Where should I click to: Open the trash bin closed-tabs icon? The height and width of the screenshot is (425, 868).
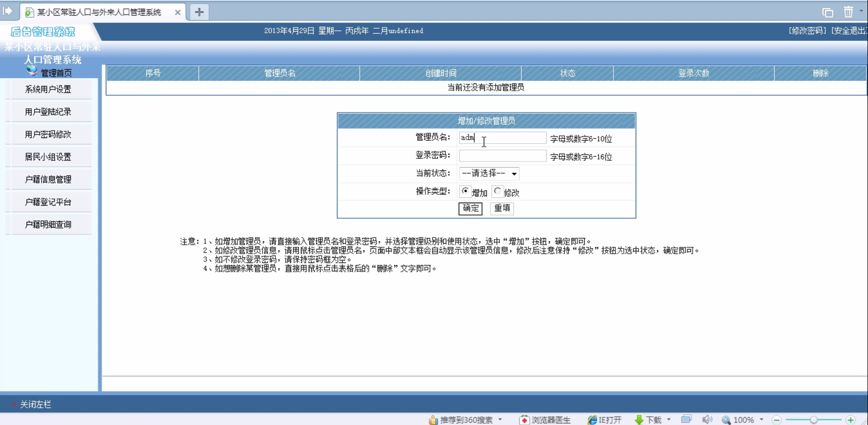pos(848,11)
